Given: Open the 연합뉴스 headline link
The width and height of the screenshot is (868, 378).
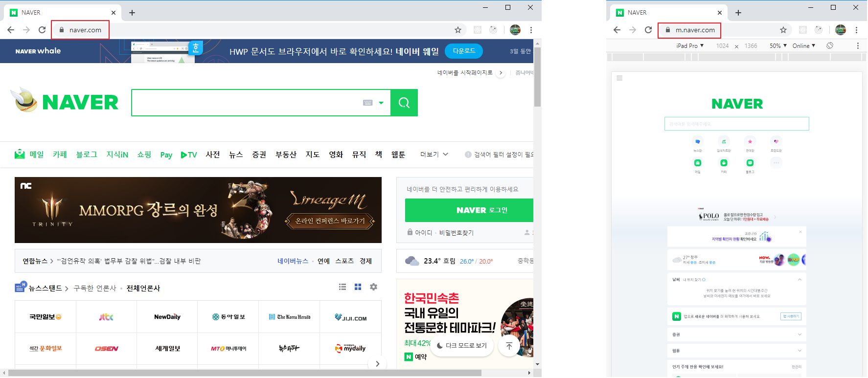Looking at the screenshot, I should point(129,261).
